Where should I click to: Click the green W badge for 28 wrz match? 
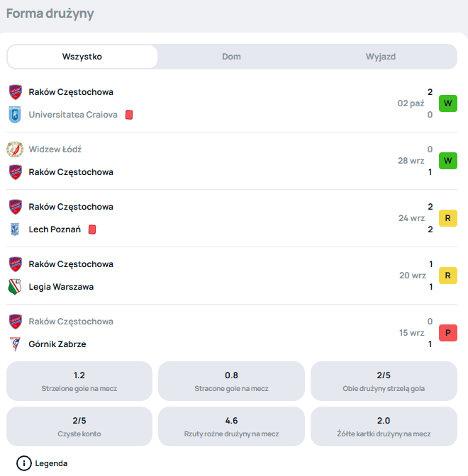(x=447, y=161)
